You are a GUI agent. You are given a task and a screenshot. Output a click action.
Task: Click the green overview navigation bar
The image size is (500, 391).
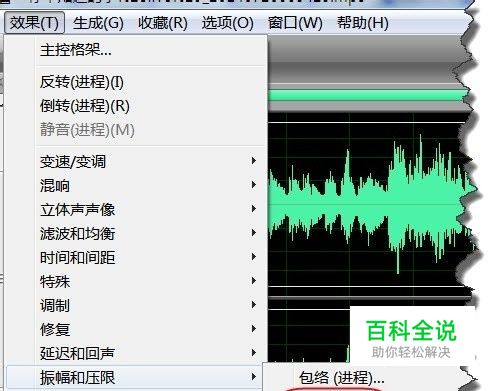click(368, 95)
